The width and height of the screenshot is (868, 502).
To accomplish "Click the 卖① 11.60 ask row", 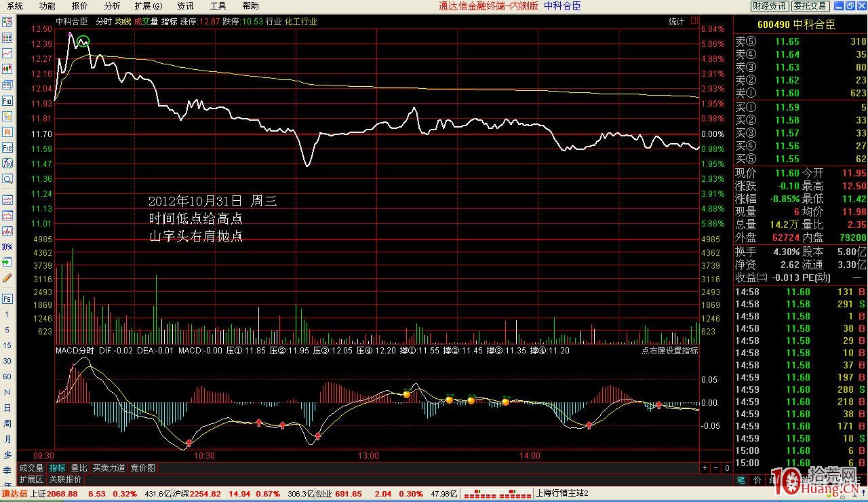I will 801,93.
